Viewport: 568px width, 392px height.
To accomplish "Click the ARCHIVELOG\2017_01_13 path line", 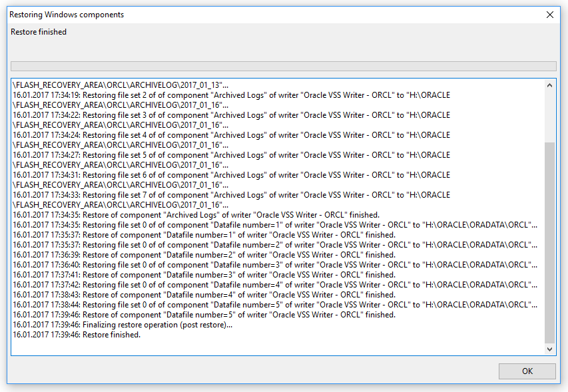I will pyautogui.click(x=121, y=85).
